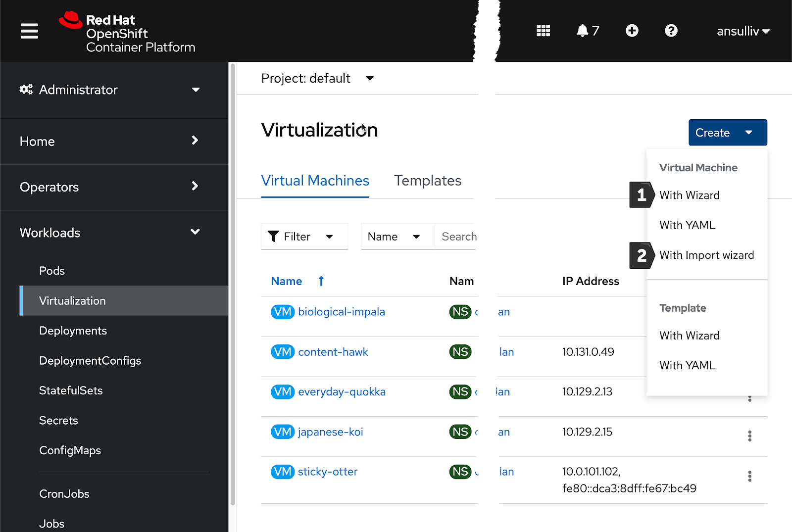Image resolution: width=792 pixels, height=532 pixels.
Task: Open the help question mark menu
Action: coord(671,31)
